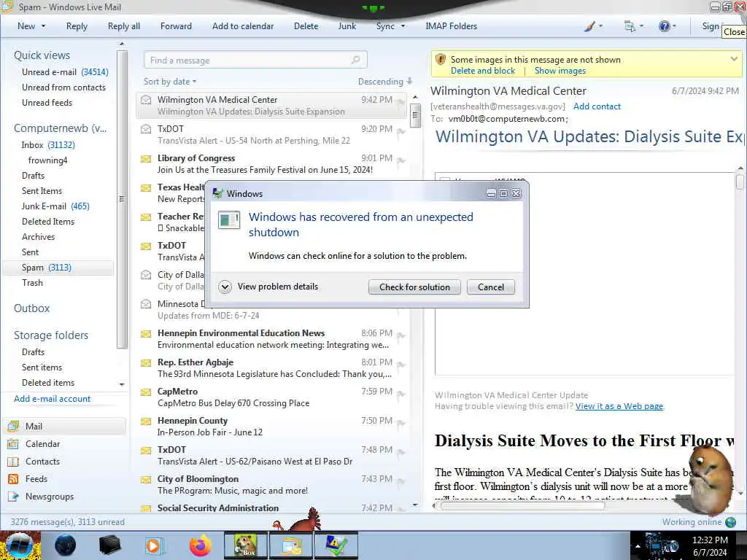Select the Deleted Items folder under Computernewb
Image resolution: width=747 pixels, height=560 pixels.
48,222
